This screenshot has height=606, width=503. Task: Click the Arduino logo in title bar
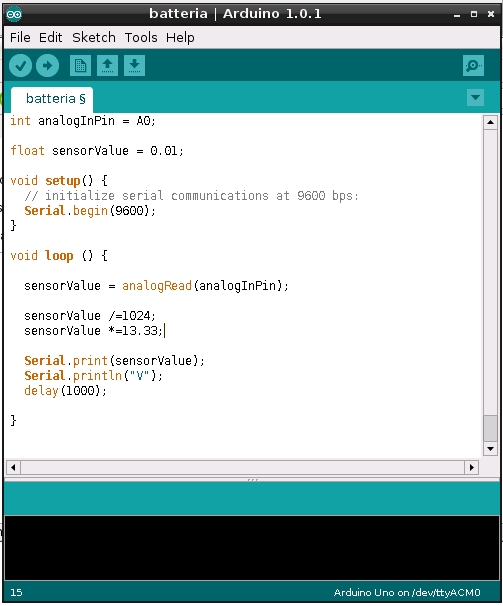pos(14,14)
